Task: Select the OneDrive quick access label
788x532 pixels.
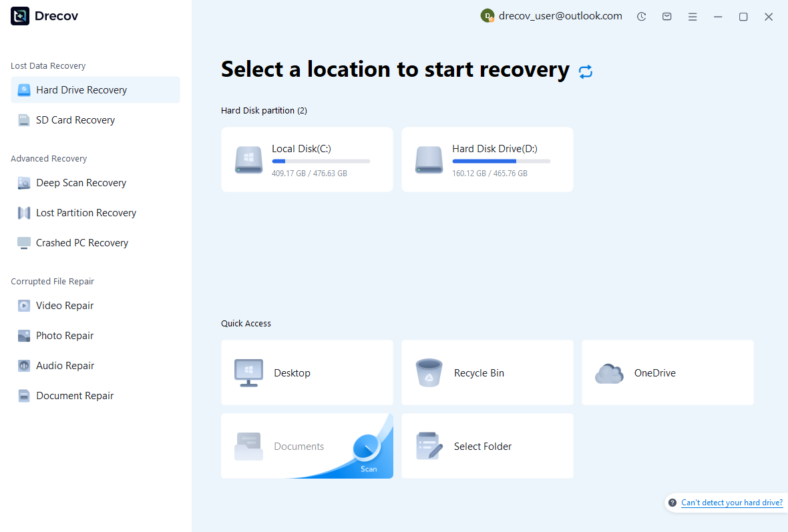Action: [655, 372]
